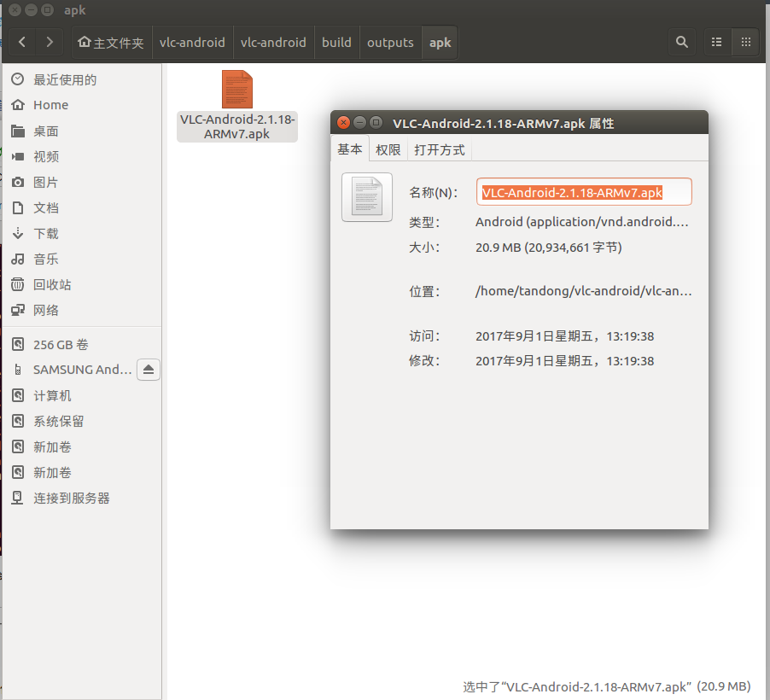Click the apk breadcrumb button

coord(440,42)
